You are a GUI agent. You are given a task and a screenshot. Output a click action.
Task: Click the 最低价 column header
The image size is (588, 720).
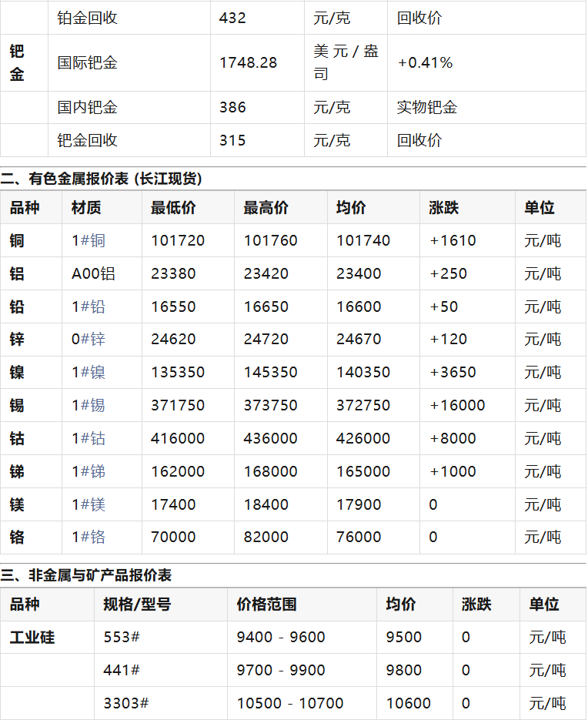point(173,208)
